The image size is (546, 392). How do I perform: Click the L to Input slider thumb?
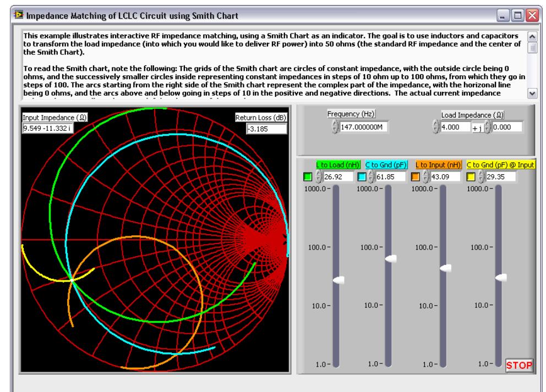coord(446,268)
